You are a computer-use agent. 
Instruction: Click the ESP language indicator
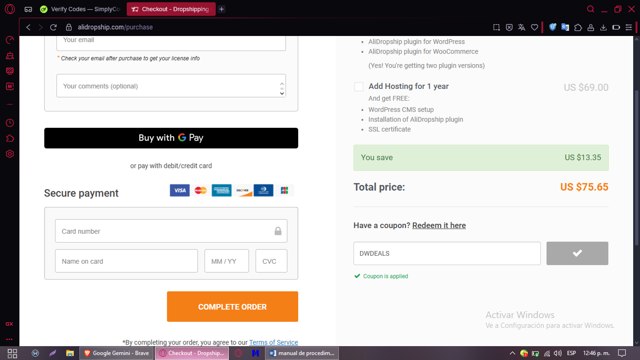point(571,353)
